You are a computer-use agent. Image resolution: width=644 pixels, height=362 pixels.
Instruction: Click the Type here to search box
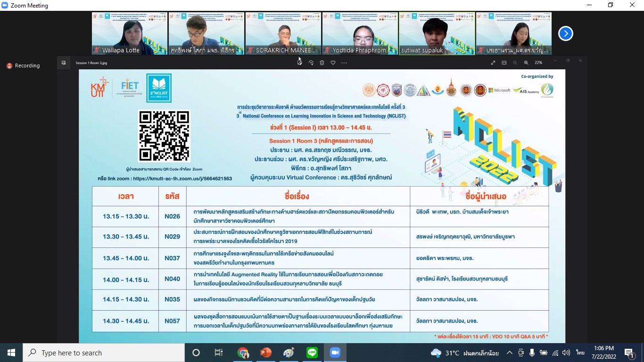tap(104, 353)
